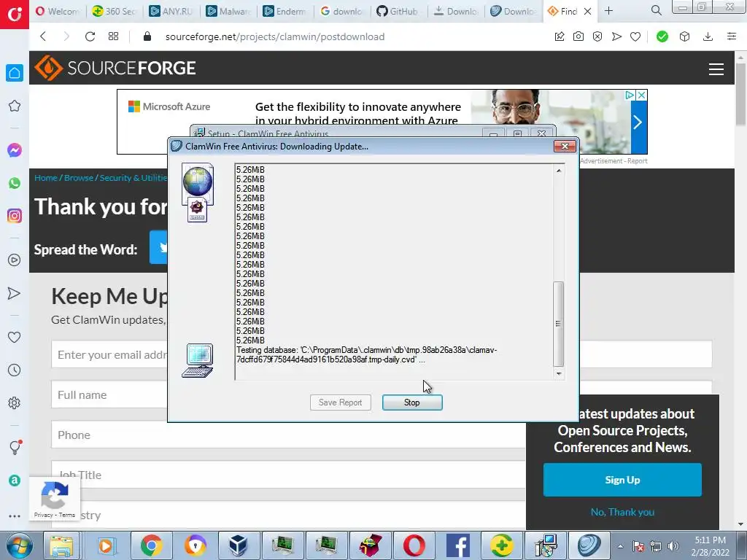The image size is (747, 560).
Task: Open Pinboards heart icon in sidebar
Action: tap(15, 337)
